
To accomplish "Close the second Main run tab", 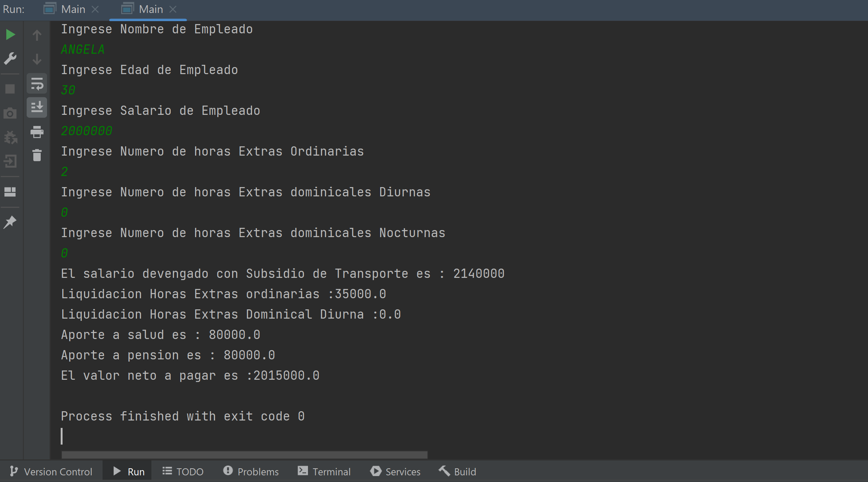I will 173,9.
